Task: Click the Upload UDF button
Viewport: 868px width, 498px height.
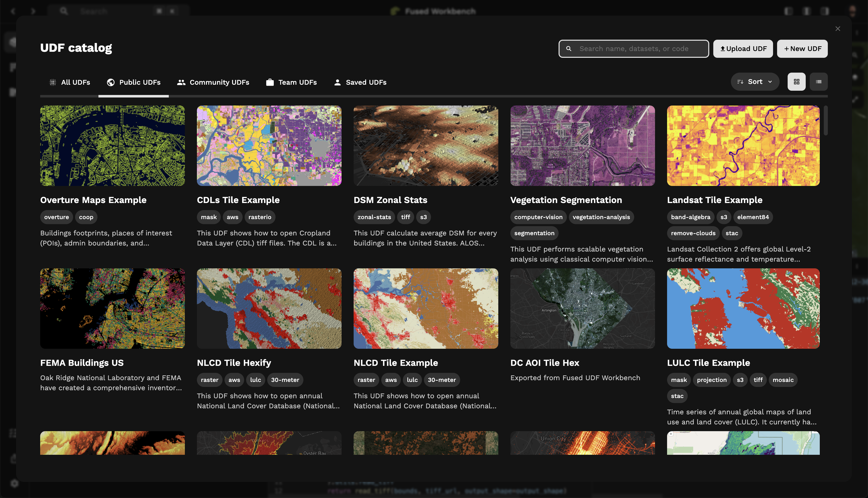Action: tap(743, 48)
